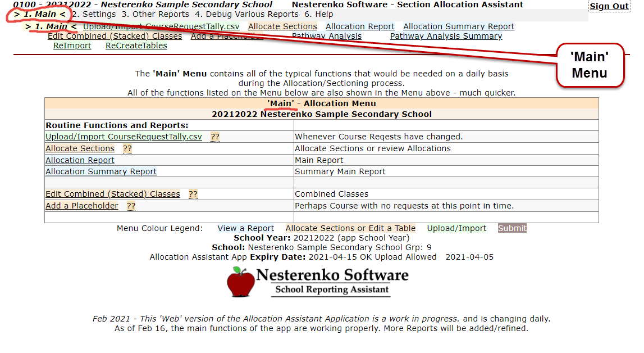
Task: Click the ?? help next to Upload/Import CourseRequestTally.csv
Action: pos(214,137)
